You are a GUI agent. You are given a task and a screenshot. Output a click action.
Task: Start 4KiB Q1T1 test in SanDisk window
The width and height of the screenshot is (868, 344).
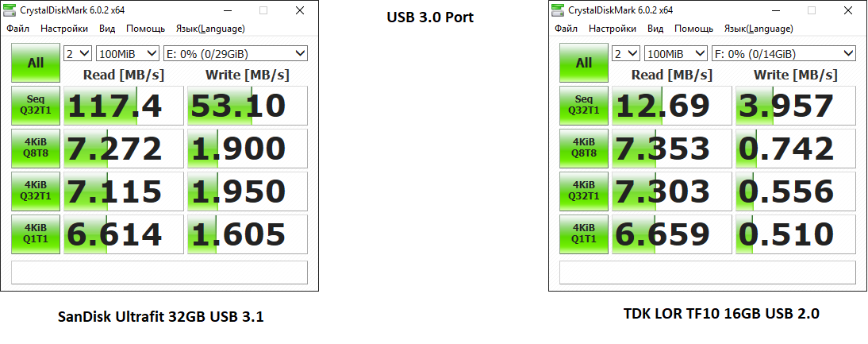[36, 234]
